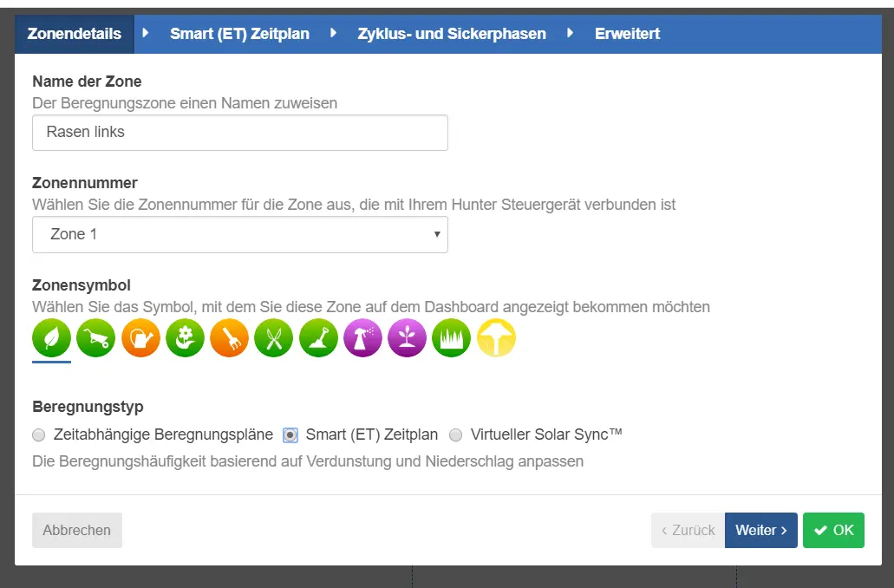
Task: Select Zeitabhängige Beregnungspläne radio option
Action: [38, 435]
